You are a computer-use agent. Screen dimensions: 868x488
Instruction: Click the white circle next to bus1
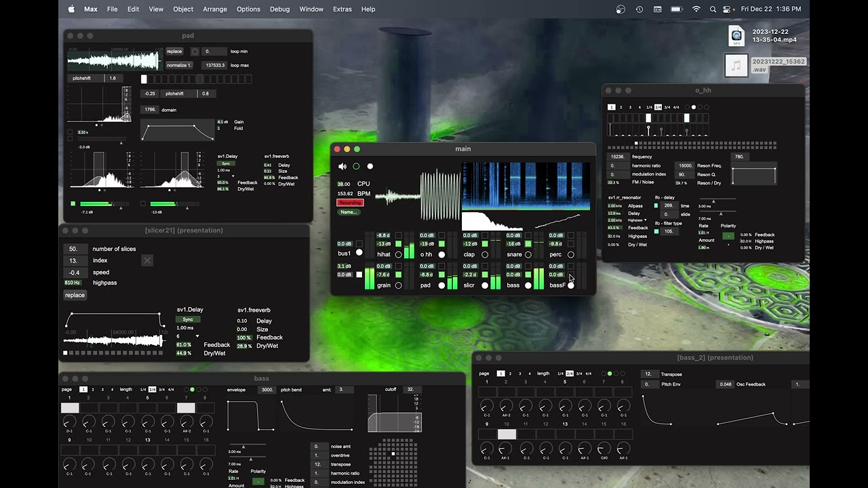(x=359, y=253)
